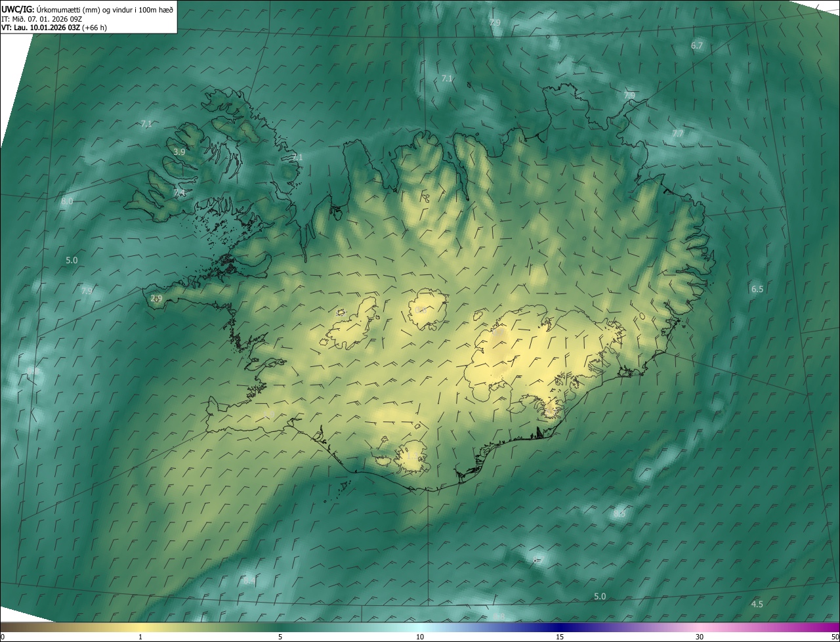The image size is (840, 642).
Task: Select the 8.0 value label west of Westfjords
Action: point(67,201)
